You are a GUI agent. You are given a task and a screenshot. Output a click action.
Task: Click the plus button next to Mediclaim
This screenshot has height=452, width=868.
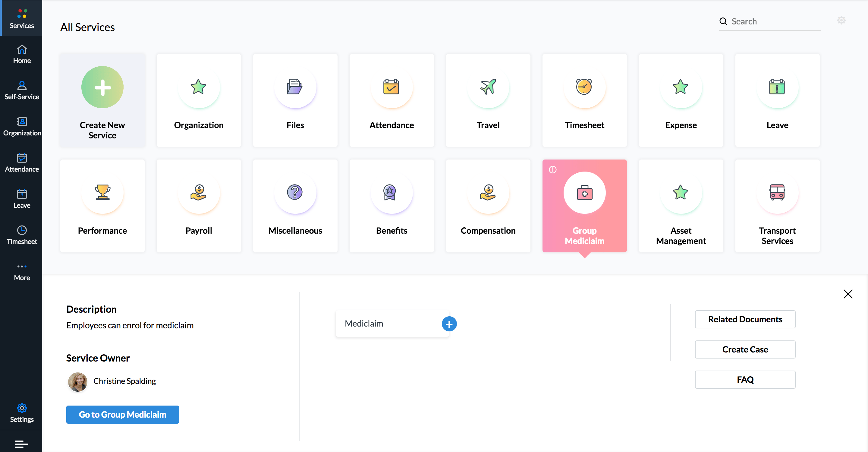click(x=449, y=324)
